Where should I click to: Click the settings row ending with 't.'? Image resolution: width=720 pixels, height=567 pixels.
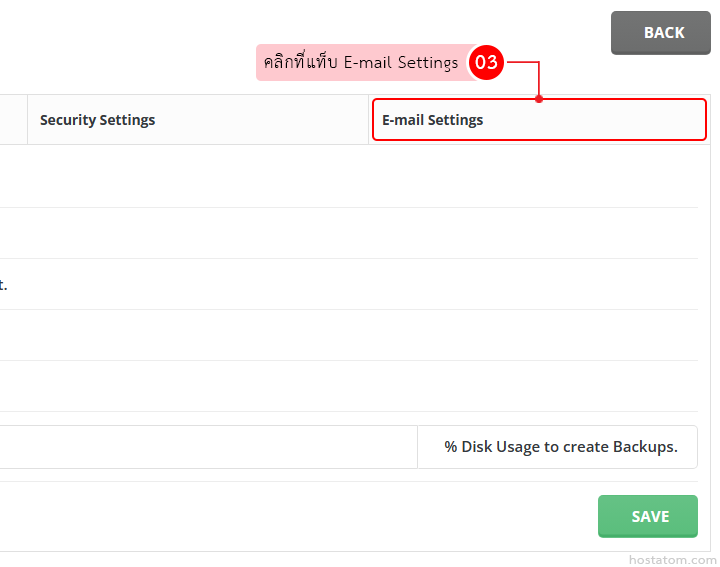click(350, 284)
